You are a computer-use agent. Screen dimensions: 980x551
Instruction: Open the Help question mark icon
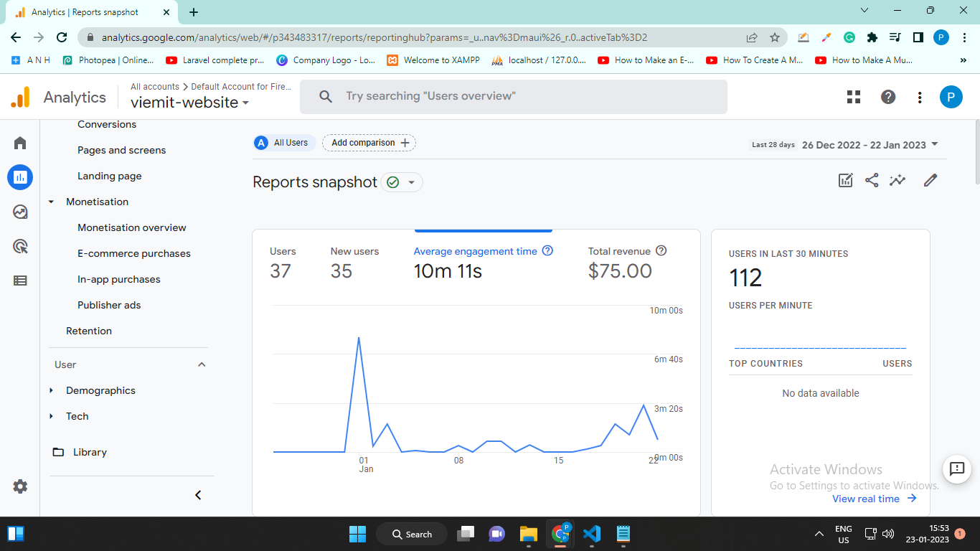(x=888, y=97)
